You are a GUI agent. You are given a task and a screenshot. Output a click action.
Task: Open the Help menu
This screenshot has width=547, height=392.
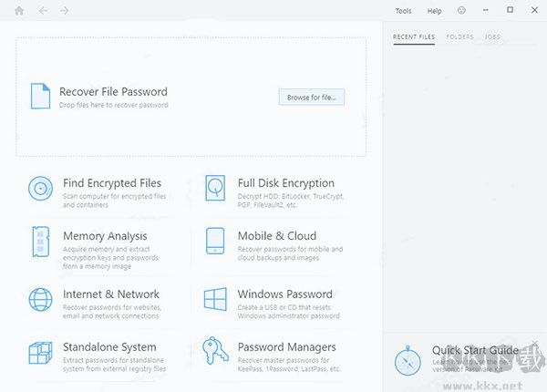434,11
